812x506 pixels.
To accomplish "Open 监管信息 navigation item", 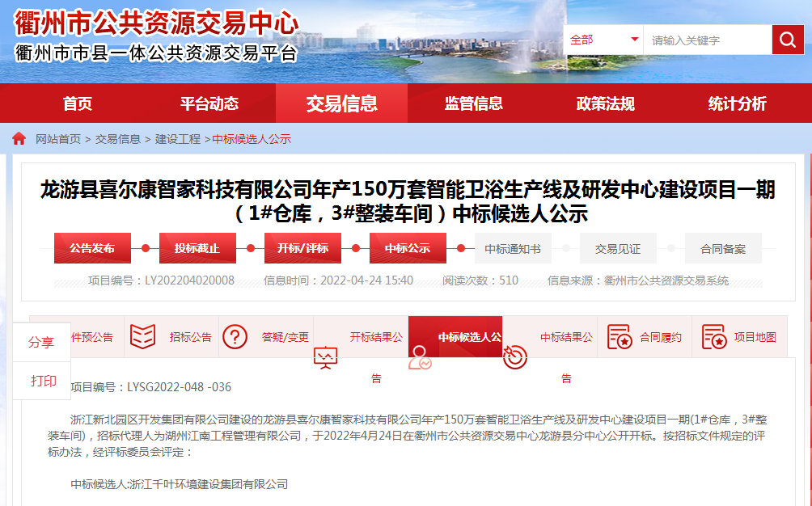I will pyautogui.click(x=473, y=103).
